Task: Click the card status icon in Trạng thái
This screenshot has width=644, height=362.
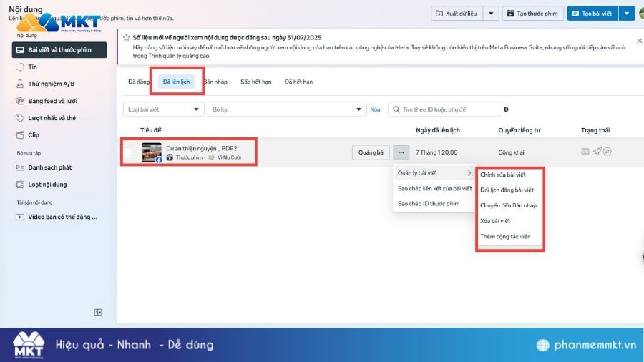Action: (x=585, y=152)
